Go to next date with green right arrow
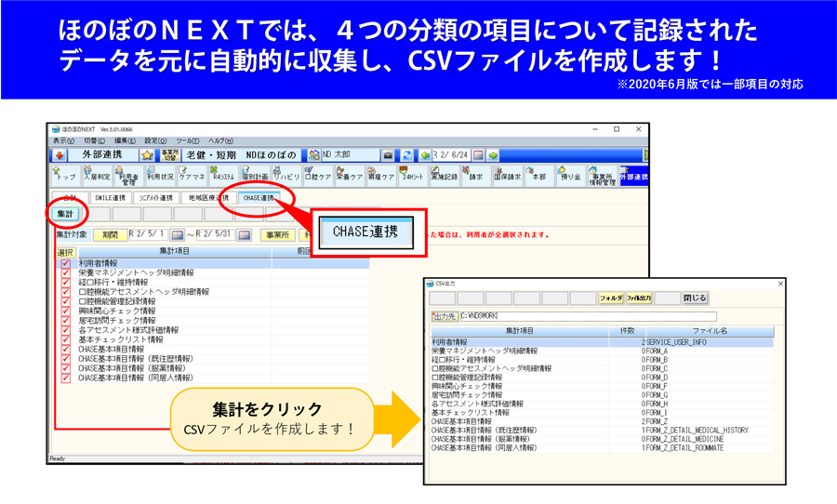 tap(493, 155)
